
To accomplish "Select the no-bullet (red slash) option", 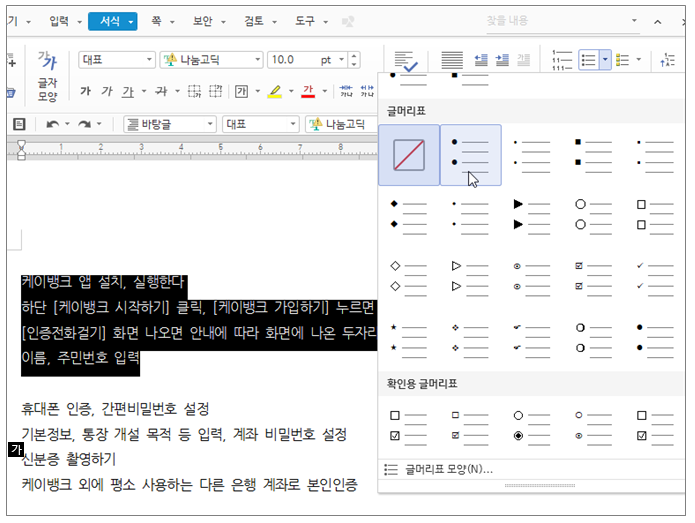I will pyautogui.click(x=409, y=155).
